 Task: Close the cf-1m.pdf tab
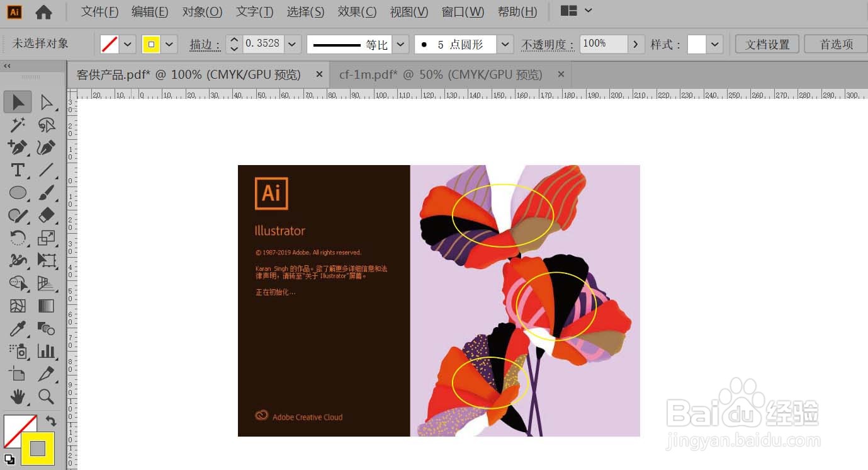561,74
